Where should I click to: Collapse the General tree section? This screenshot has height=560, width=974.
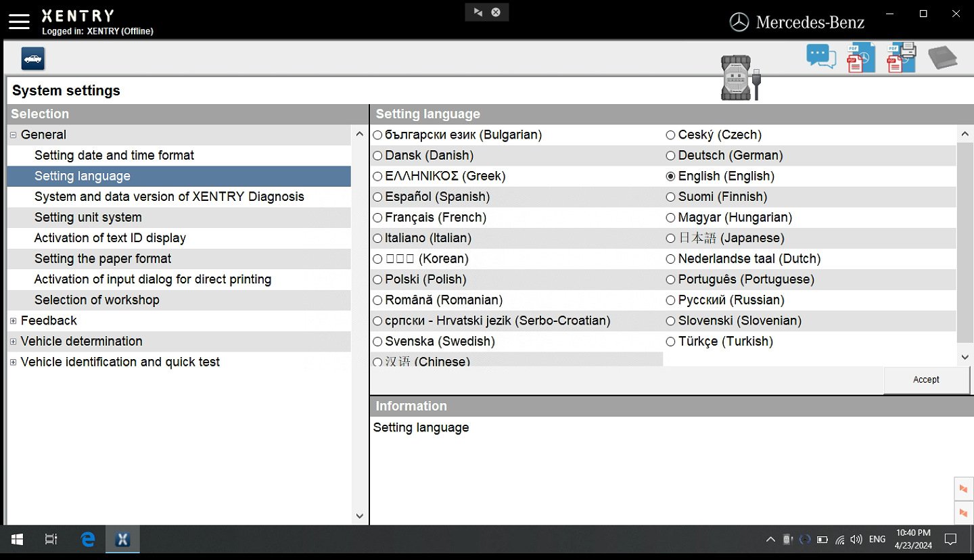(13, 135)
